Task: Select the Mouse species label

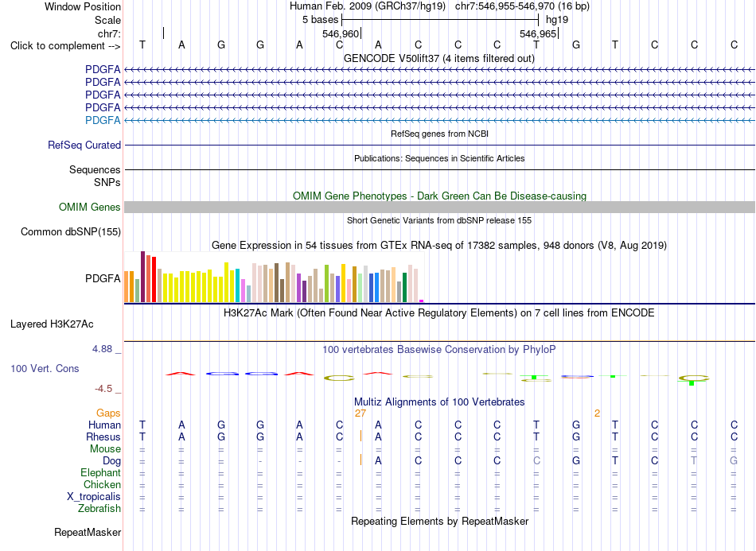Action: [105, 449]
